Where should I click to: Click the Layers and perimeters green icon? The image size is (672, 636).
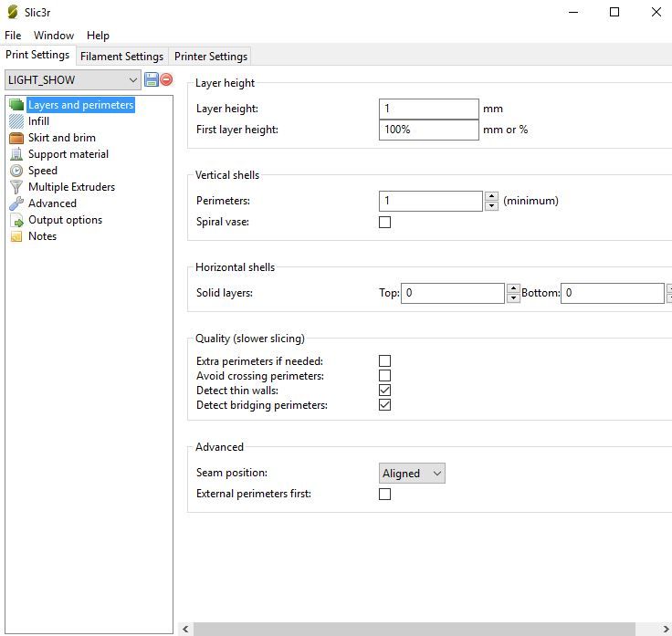[x=16, y=105]
